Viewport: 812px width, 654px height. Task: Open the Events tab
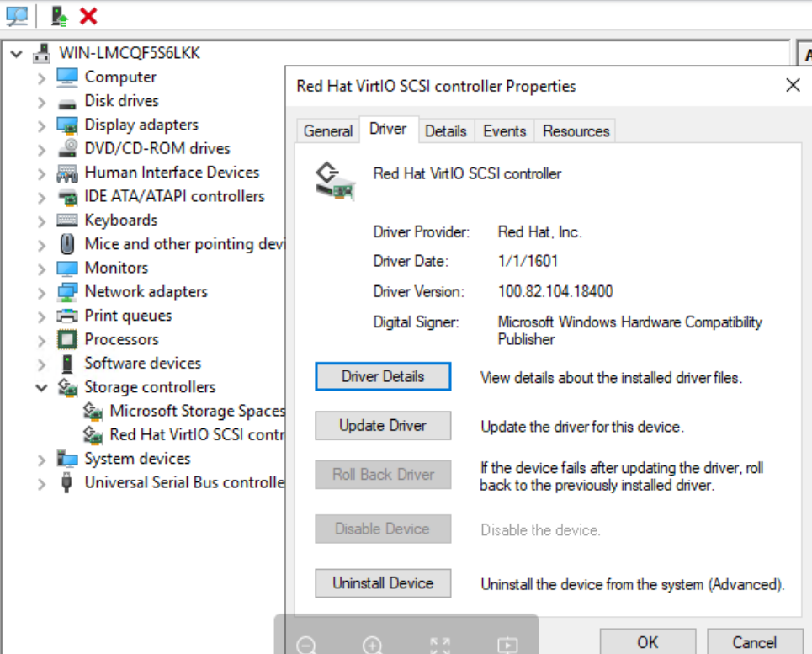coord(504,131)
